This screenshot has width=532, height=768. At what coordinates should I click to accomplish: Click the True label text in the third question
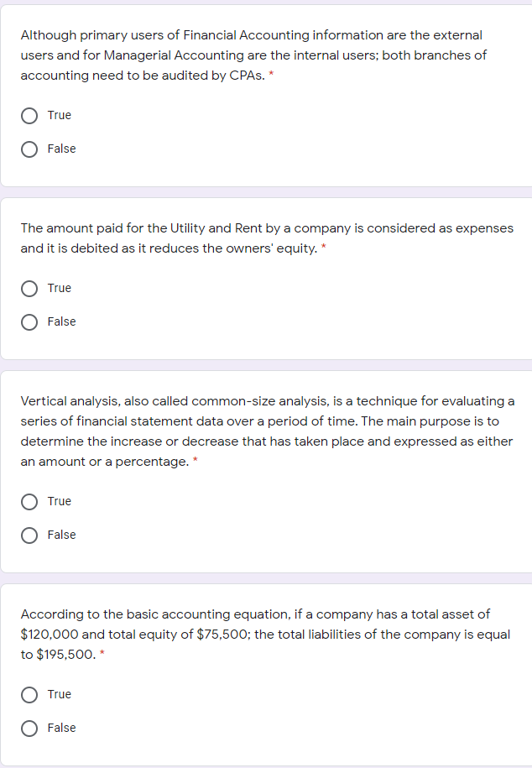coord(60,501)
